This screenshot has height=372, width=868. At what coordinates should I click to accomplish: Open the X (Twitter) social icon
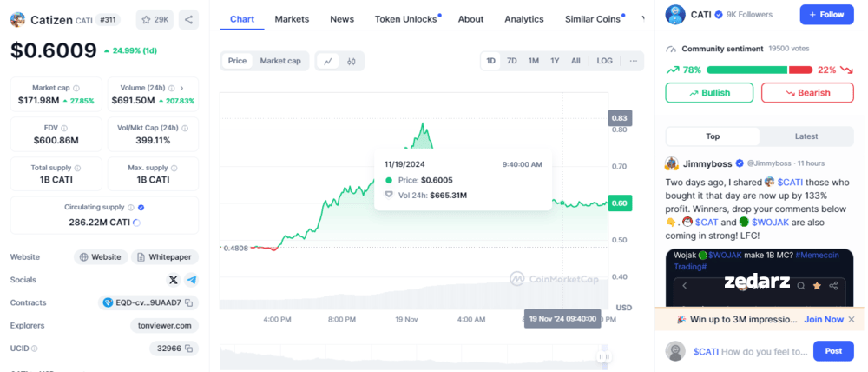tap(174, 280)
